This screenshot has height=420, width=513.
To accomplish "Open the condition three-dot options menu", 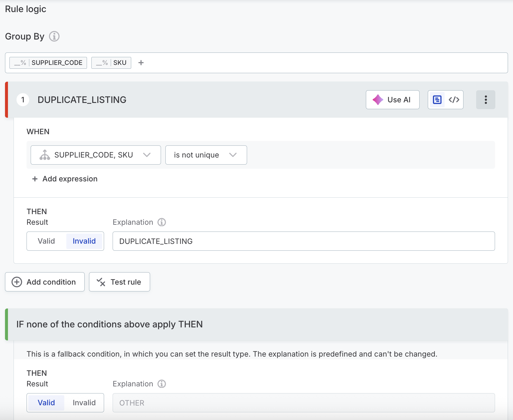I will (486, 100).
